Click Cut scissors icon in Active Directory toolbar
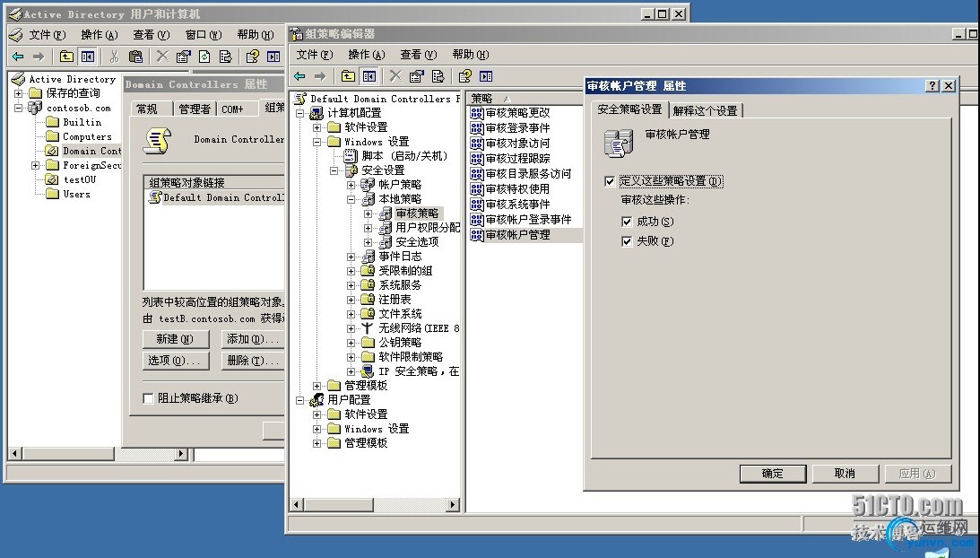This screenshot has width=980, height=558. click(x=114, y=57)
